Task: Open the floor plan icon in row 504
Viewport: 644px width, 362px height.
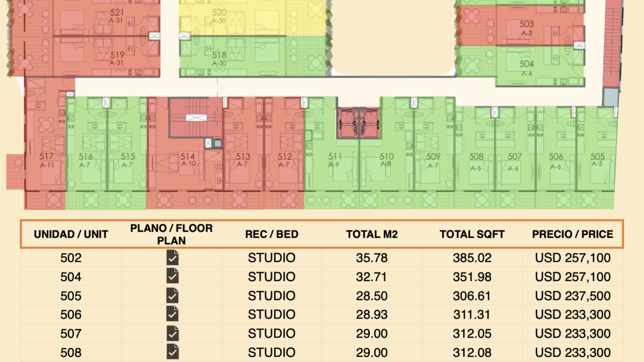Action: coord(172,277)
